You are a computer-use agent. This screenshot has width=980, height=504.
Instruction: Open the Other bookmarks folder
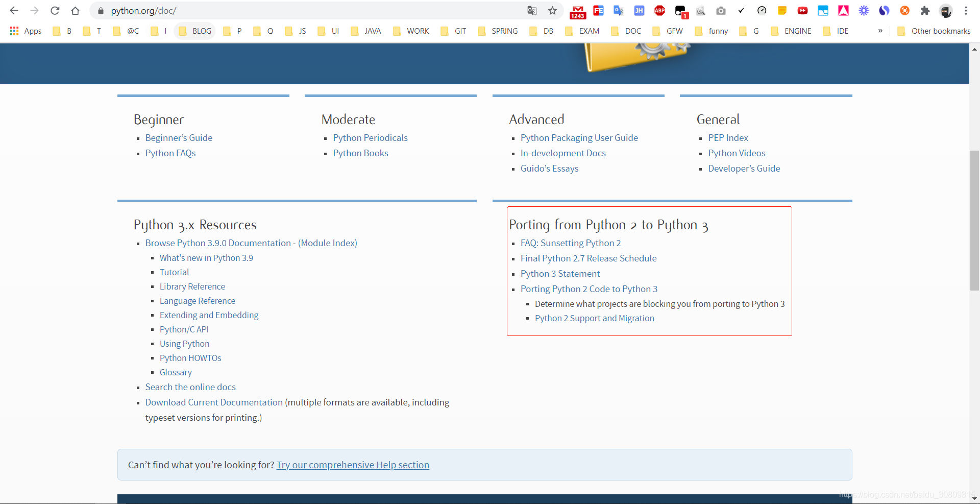tap(934, 31)
